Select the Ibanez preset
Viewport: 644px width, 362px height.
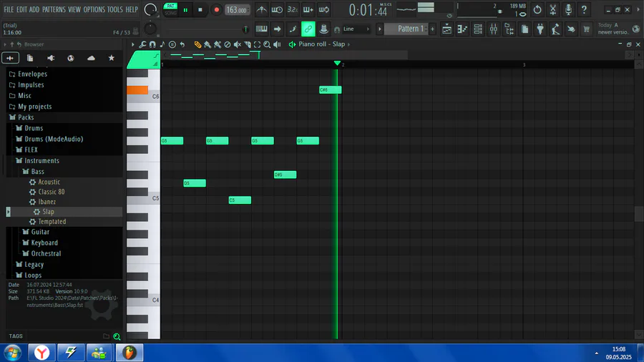(47, 202)
